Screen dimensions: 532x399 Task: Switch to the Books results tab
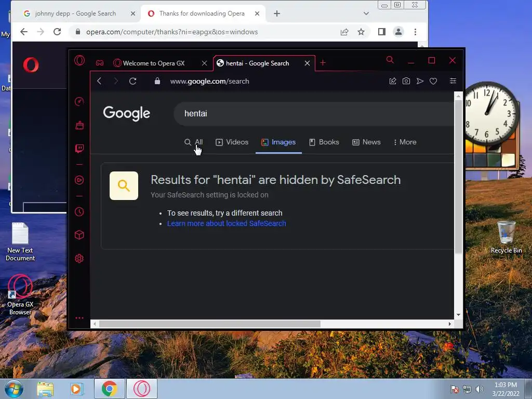tap(324, 142)
